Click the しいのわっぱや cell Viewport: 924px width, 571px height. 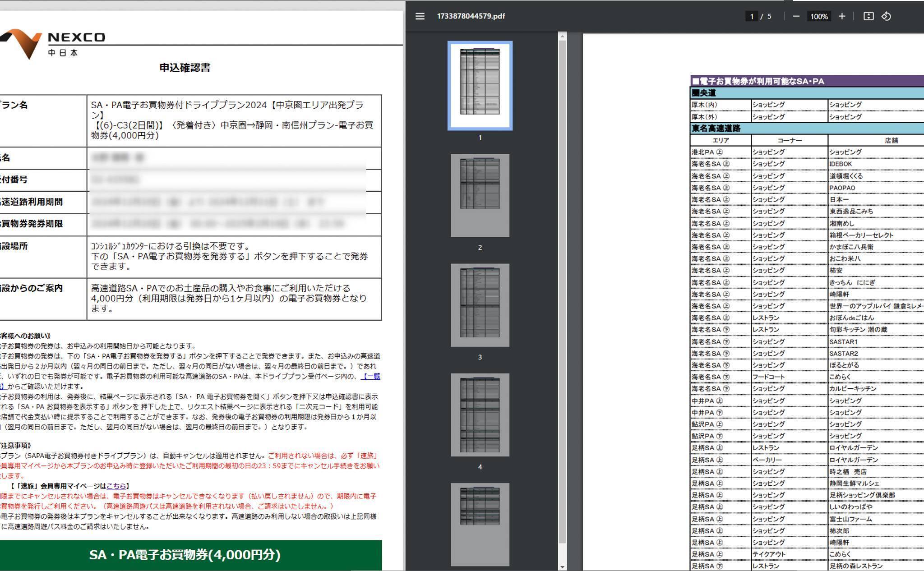(x=876, y=507)
